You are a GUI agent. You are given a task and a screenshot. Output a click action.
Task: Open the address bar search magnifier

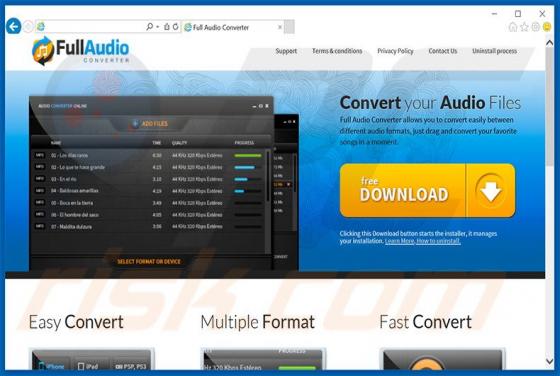[x=149, y=26]
